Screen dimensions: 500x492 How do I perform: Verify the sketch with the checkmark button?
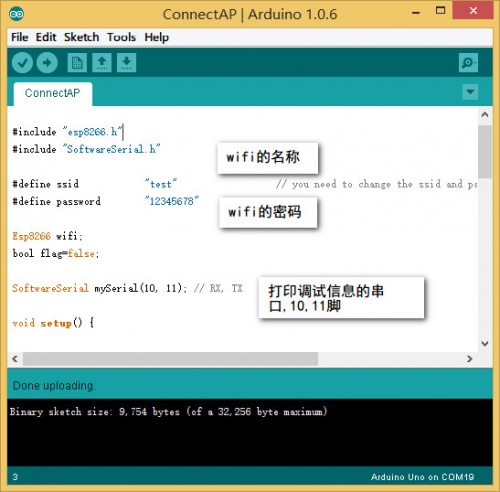(x=22, y=63)
